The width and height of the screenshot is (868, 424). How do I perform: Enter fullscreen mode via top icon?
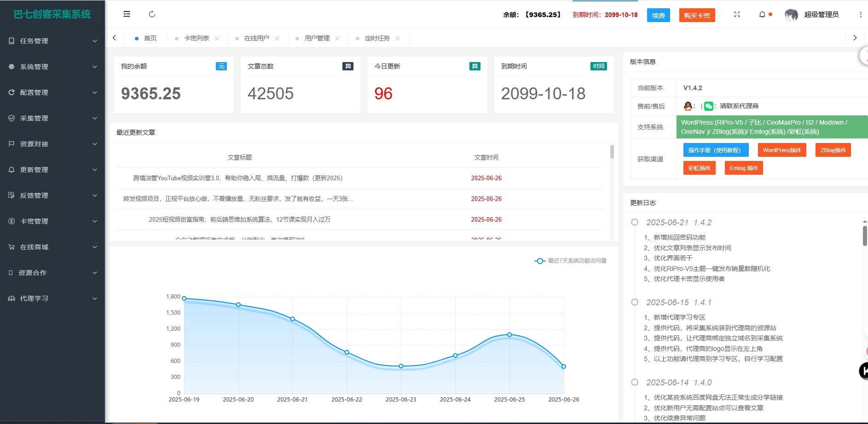pos(737,15)
